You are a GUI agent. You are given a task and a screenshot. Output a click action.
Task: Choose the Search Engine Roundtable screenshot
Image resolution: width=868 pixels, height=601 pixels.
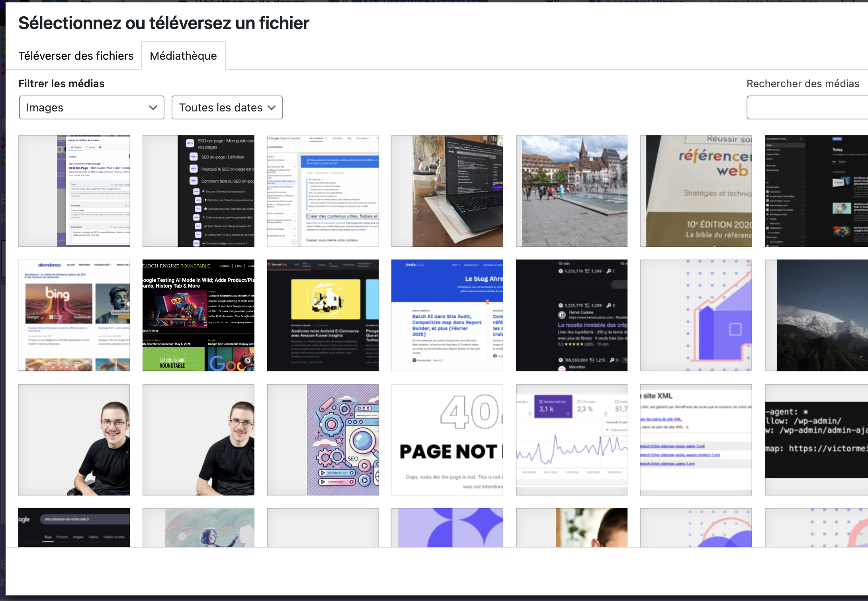click(198, 316)
